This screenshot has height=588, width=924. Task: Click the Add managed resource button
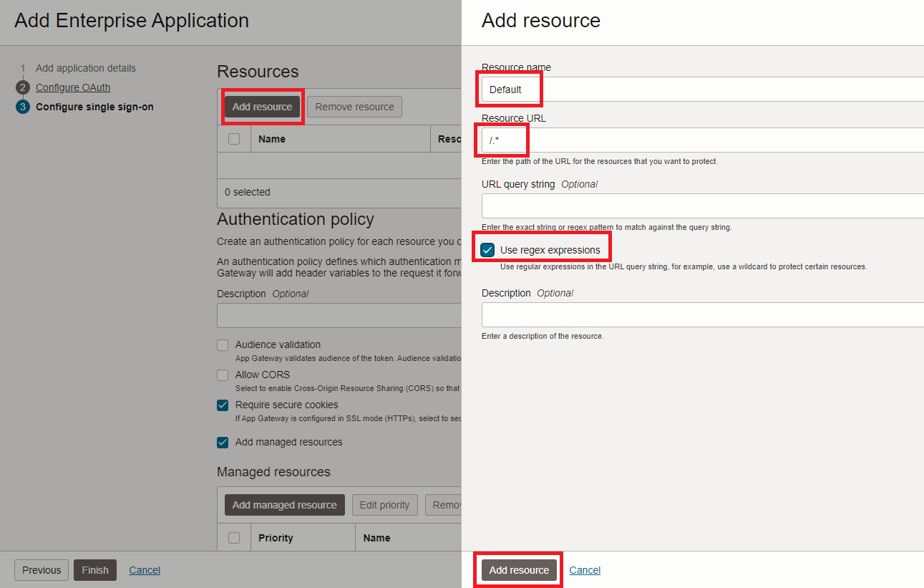(x=284, y=505)
